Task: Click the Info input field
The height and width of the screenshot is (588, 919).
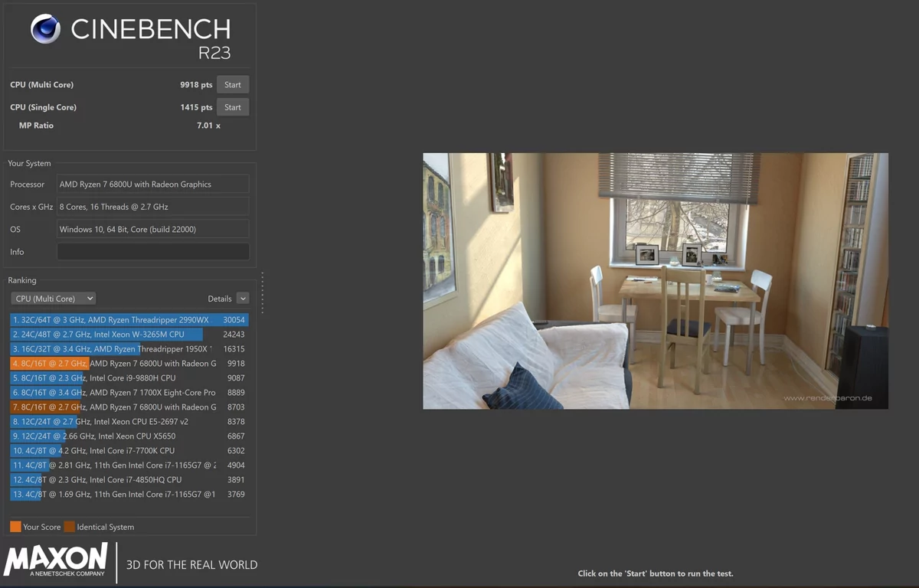Action: pos(153,252)
